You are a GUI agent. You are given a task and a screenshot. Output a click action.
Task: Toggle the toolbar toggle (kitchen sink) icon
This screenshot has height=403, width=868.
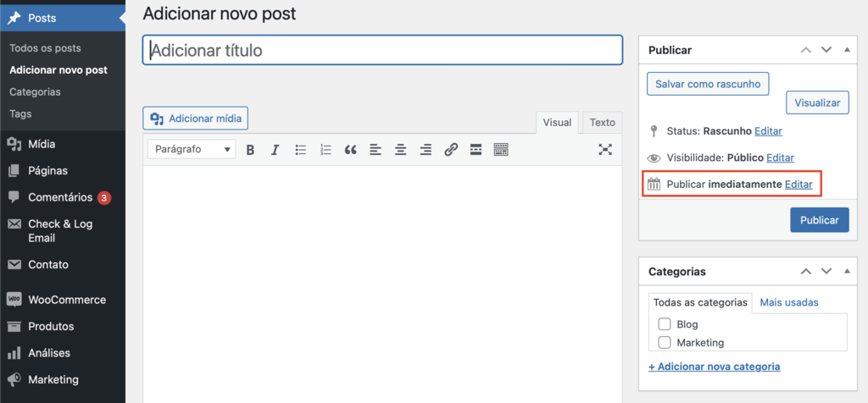501,149
